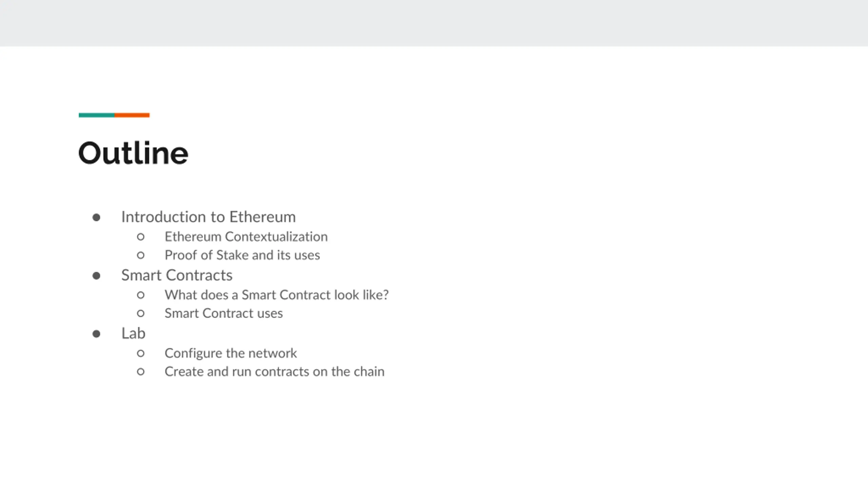Click the filled bullet beside Smart Contracts
The height and width of the screenshot is (488, 868).
[96, 276]
